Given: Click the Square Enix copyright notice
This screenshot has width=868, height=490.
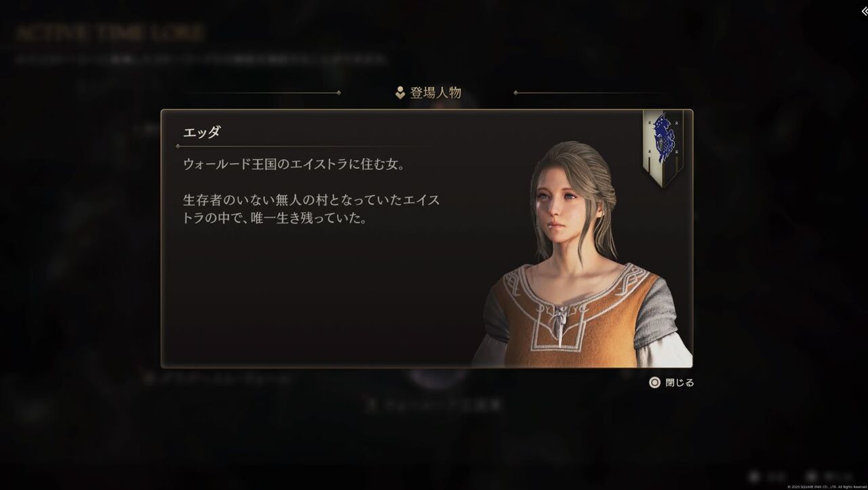Looking at the screenshot, I should tap(825, 486).
